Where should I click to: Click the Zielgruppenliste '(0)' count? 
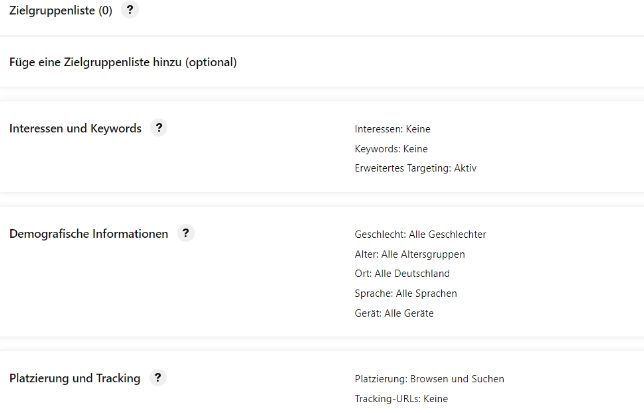point(105,10)
